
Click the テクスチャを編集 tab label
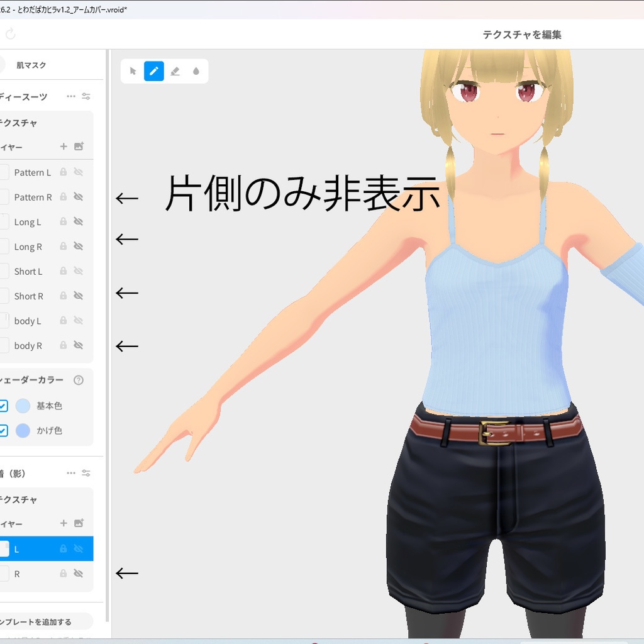click(x=523, y=35)
